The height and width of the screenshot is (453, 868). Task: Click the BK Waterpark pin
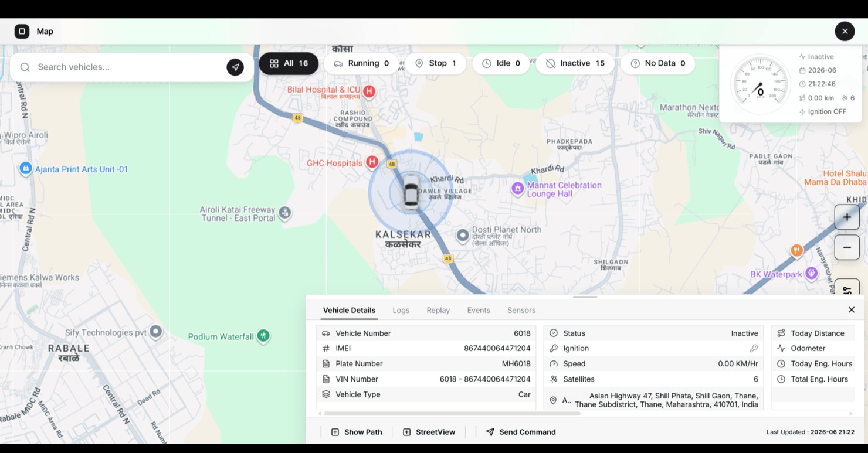[811, 273]
